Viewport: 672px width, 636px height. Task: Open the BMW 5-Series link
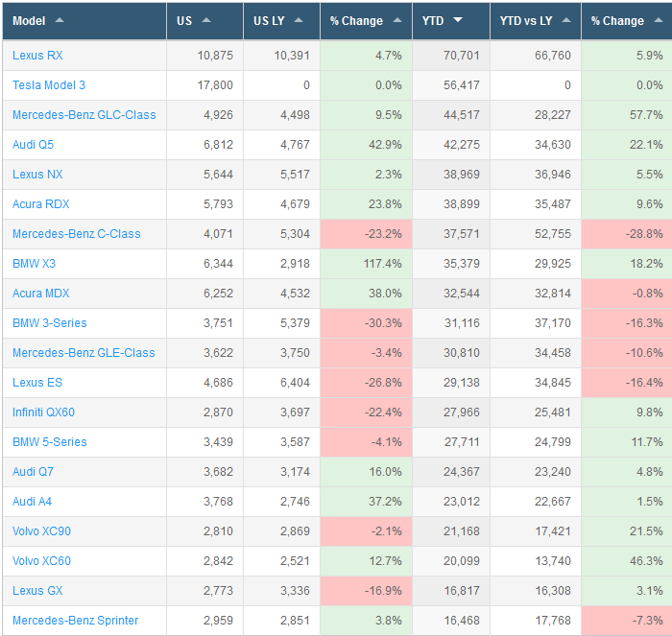point(49,442)
